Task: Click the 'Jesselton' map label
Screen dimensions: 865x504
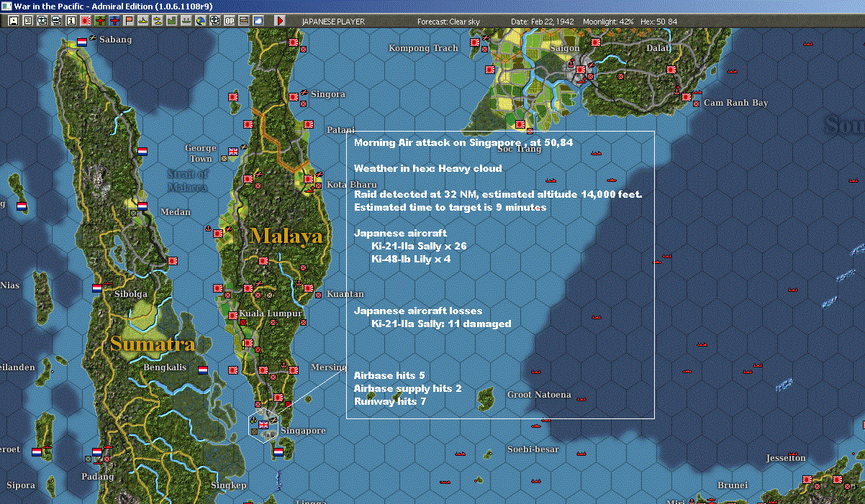Action: point(786,458)
